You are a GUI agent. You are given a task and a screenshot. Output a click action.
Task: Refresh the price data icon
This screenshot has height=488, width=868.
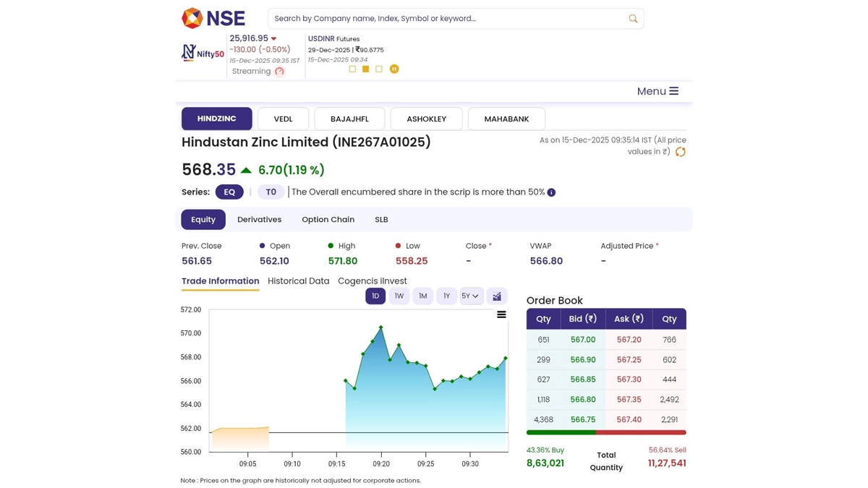tap(680, 152)
